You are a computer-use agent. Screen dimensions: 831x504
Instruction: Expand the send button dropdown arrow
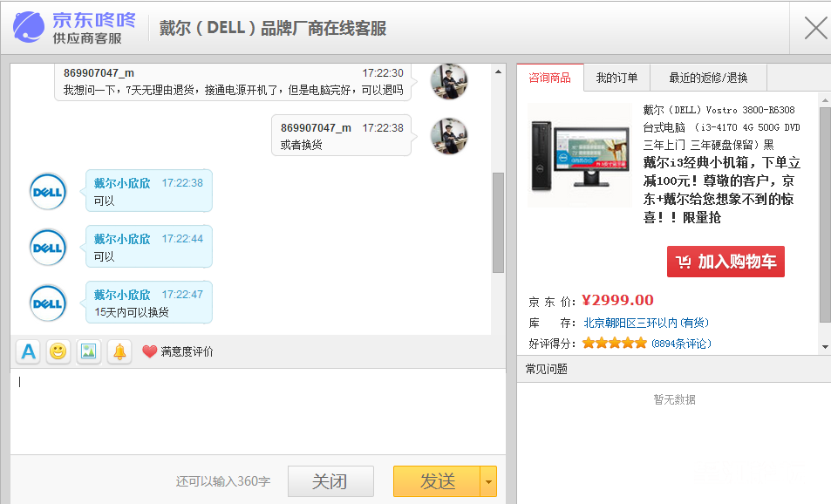coord(488,481)
